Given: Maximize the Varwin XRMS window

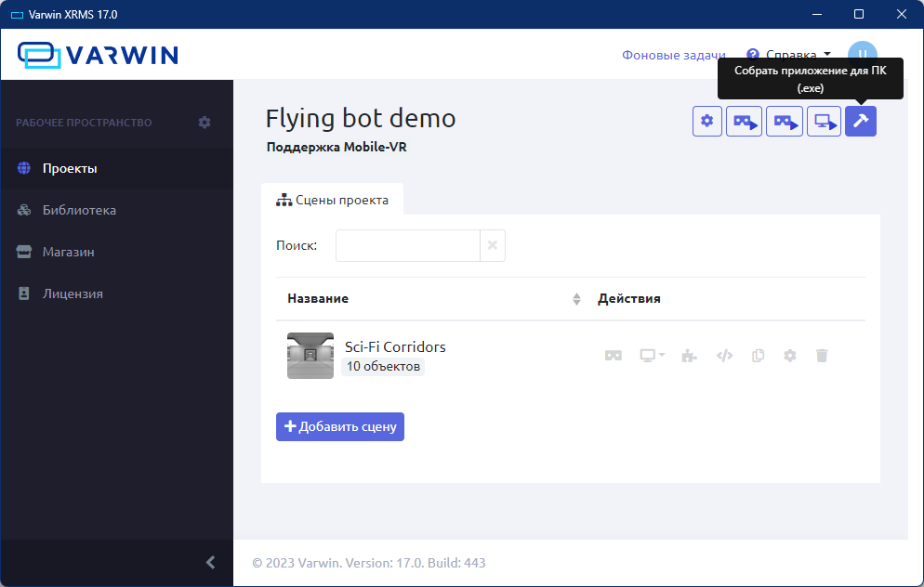Looking at the screenshot, I should pyautogui.click(x=859, y=14).
